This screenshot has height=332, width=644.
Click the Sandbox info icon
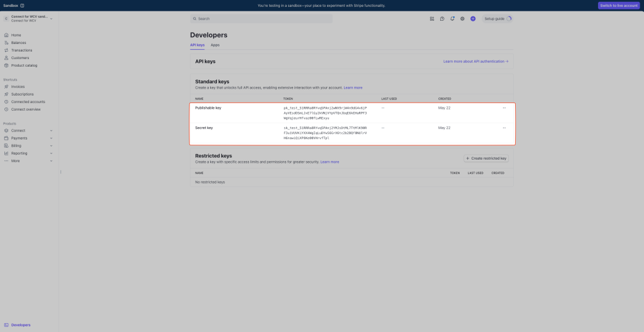click(22, 6)
